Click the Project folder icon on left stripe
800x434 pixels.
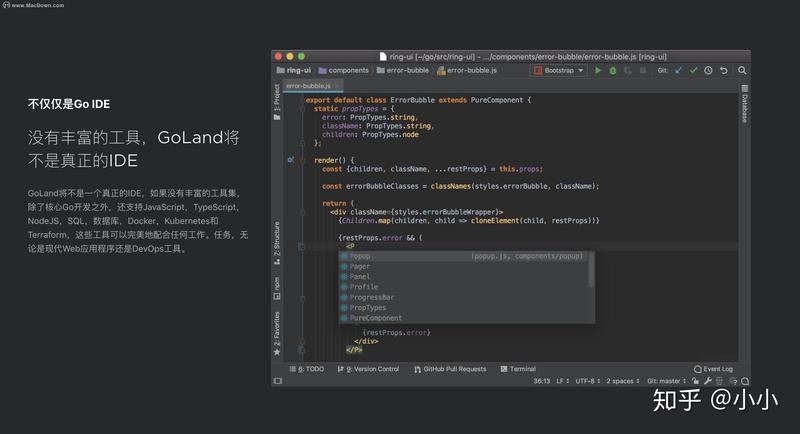(x=277, y=117)
